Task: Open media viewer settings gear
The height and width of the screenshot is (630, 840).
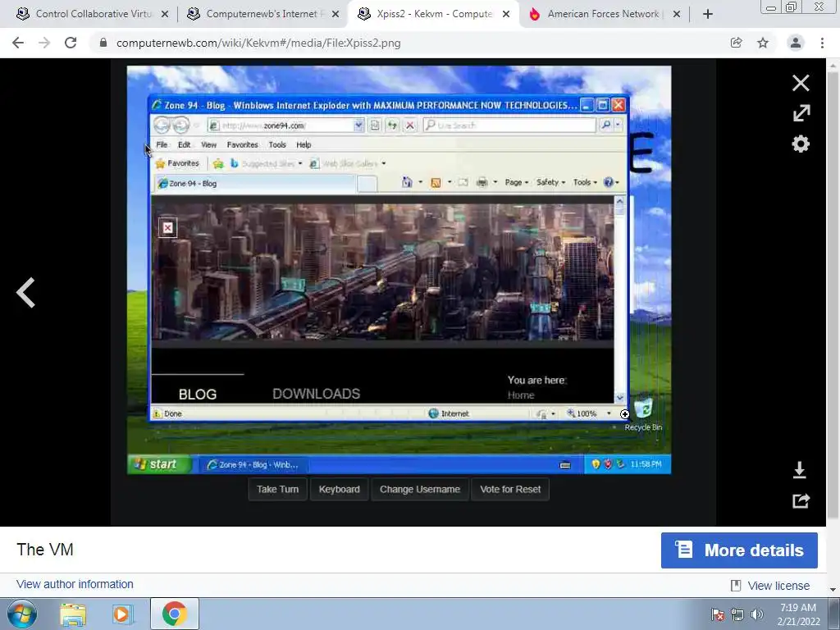Action: 801,144
